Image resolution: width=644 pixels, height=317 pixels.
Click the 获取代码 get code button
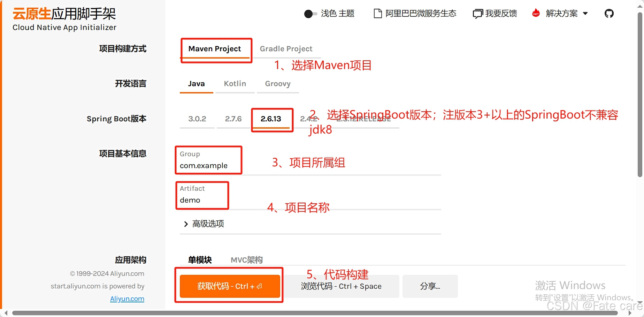click(x=230, y=286)
